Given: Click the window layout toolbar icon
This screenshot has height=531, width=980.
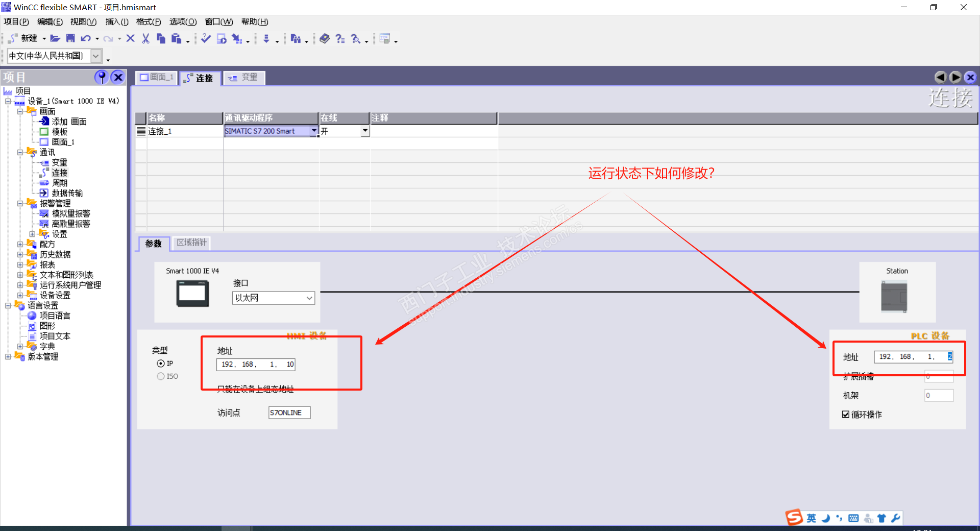Looking at the screenshot, I should 385,38.
